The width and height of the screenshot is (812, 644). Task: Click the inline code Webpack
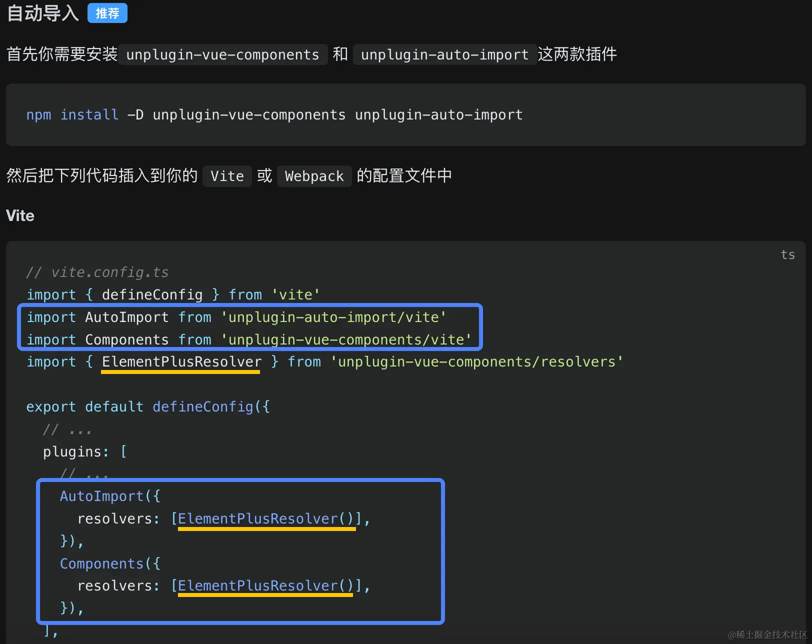(x=314, y=176)
